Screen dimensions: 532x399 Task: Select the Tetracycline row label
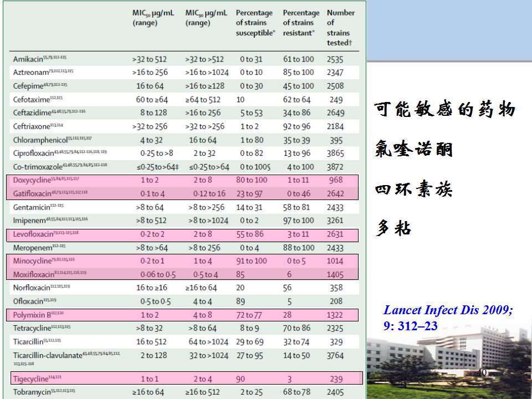coord(32,329)
